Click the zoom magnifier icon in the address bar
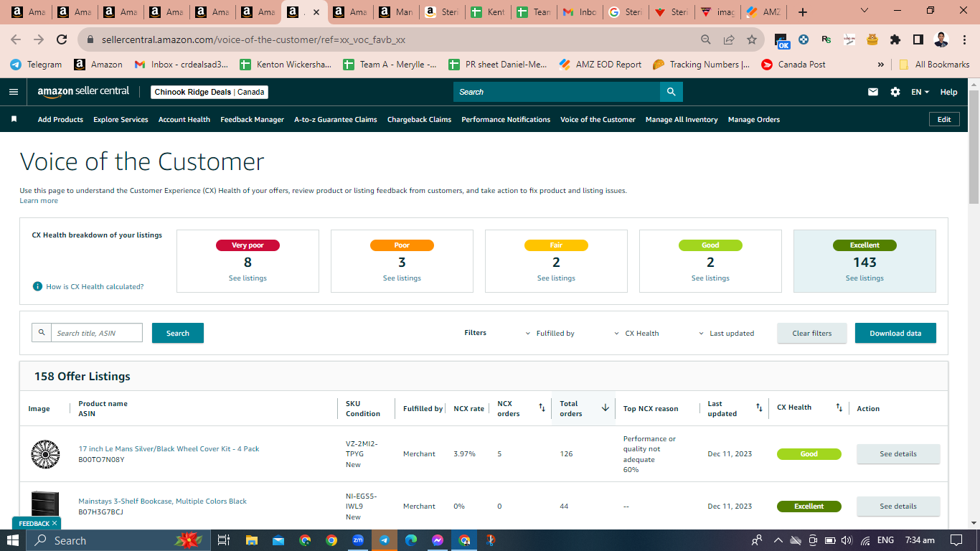980x551 pixels. (706, 39)
